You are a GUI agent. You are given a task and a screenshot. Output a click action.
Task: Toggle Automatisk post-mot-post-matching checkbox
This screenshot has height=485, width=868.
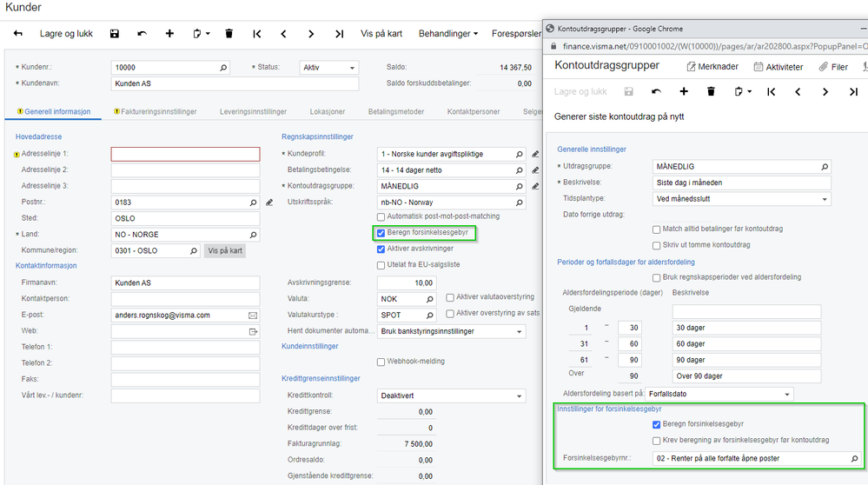tap(381, 217)
